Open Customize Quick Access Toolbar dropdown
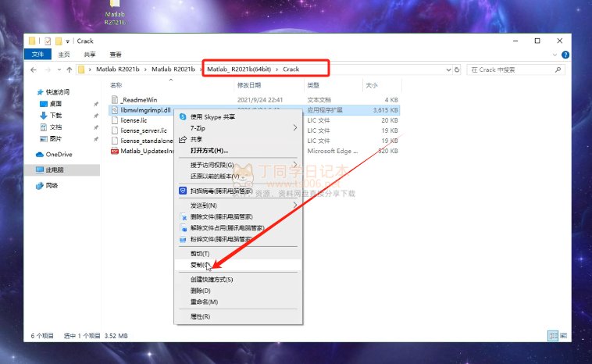Image resolution: width=592 pixels, height=364 pixels. click(67, 41)
